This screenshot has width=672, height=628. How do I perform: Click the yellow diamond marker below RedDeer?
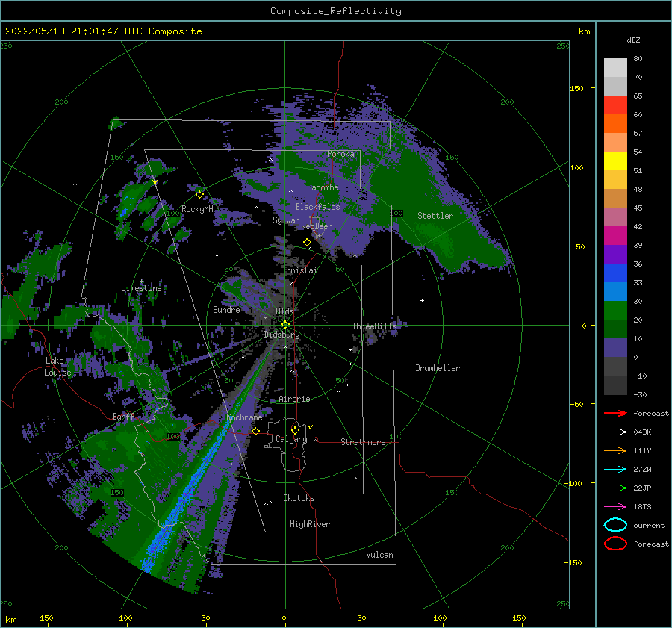click(308, 243)
